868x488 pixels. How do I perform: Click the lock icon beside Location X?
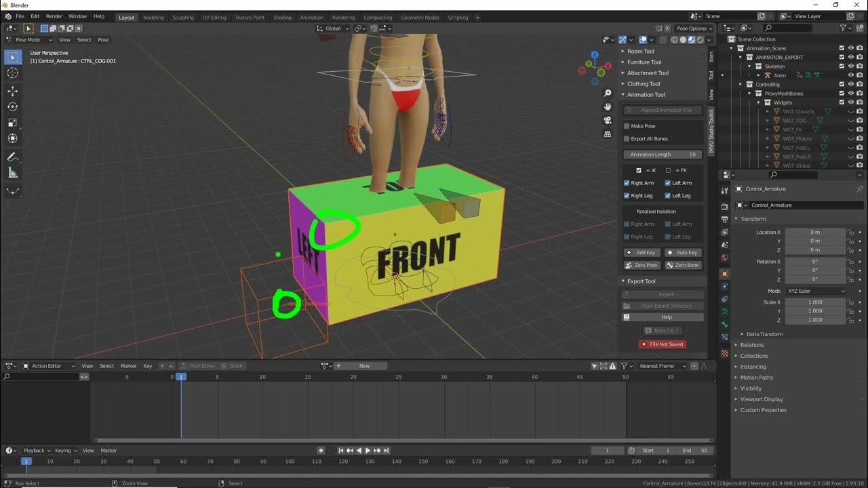(x=850, y=232)
